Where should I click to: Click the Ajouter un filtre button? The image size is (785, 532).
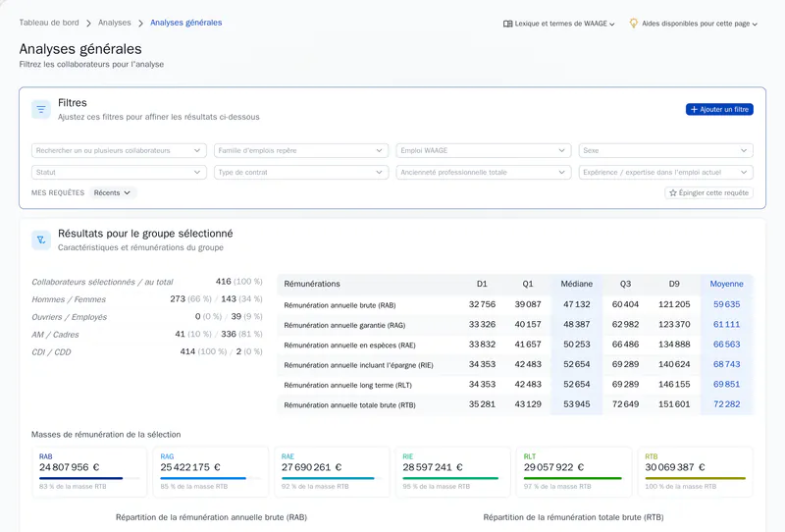(x=719, y=109)
